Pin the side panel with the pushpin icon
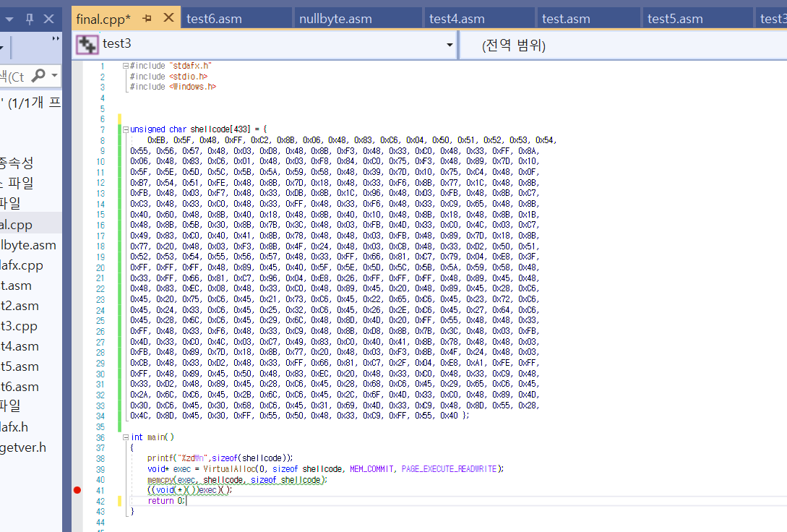This screenshot has height=532, width=787. click(x=29, y=19)
